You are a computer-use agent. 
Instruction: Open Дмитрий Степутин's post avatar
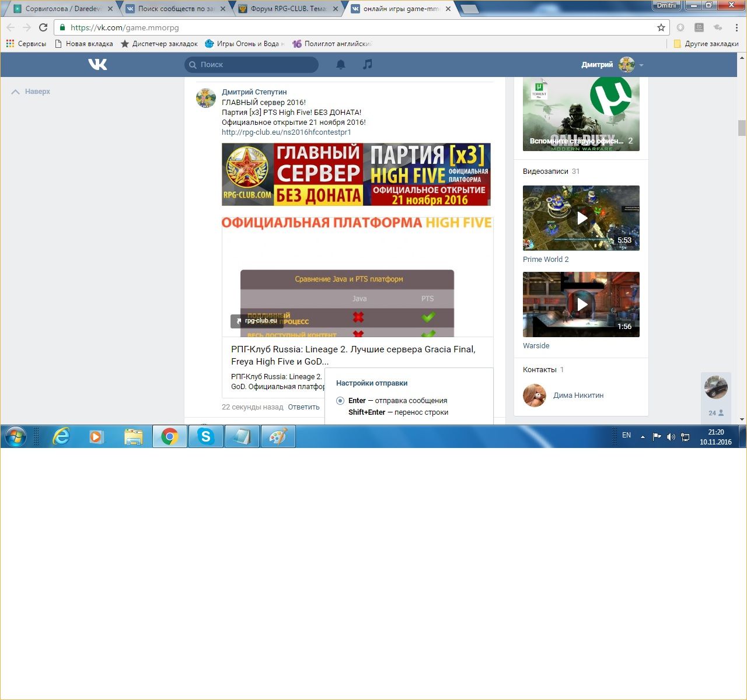[205, 98]
